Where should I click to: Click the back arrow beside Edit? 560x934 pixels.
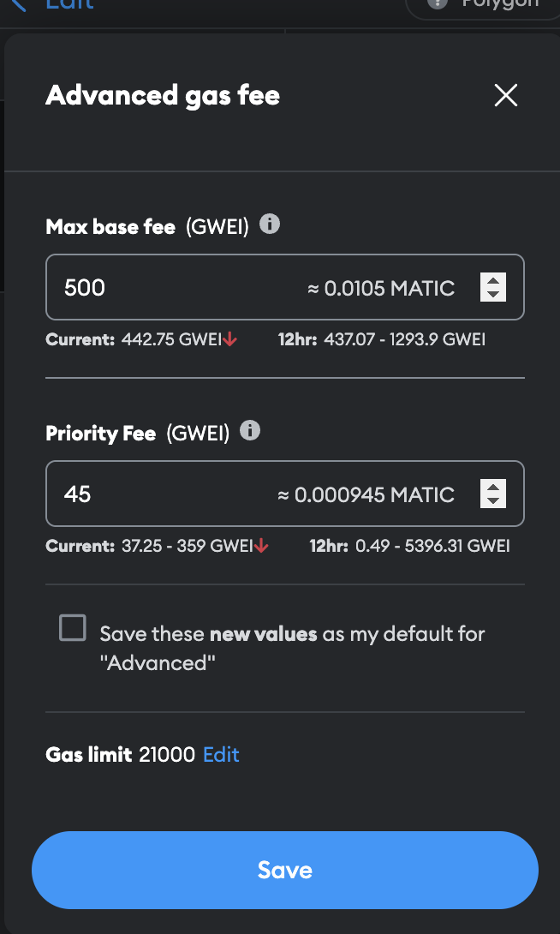[19, 5]
